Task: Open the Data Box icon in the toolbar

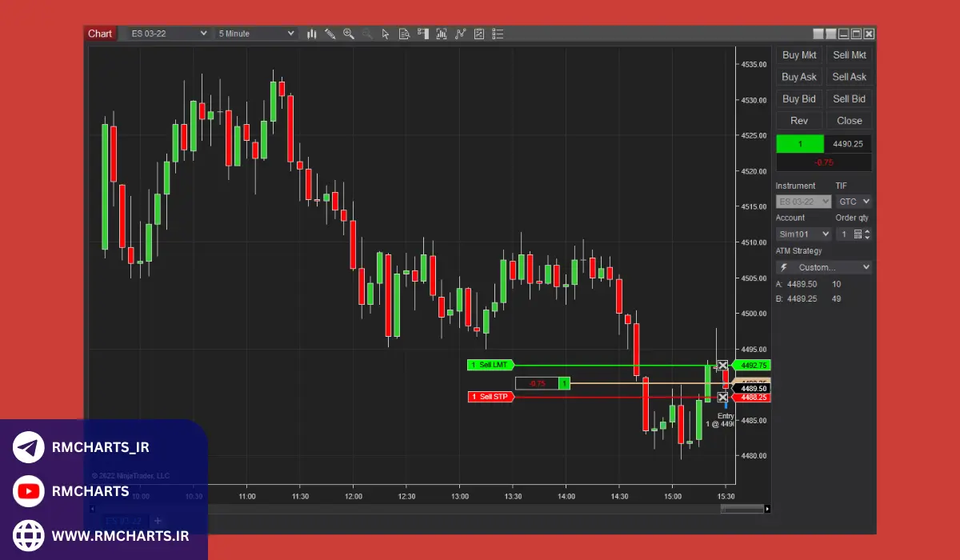Action: (404, 34)
